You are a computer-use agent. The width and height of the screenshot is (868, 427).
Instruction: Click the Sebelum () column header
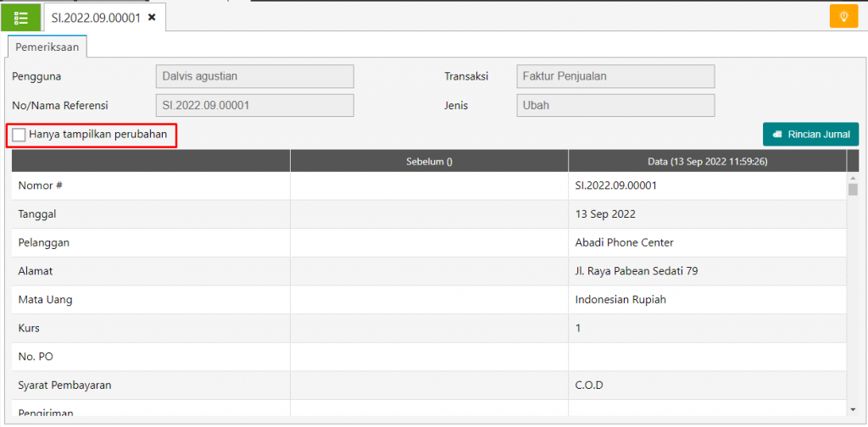tap(429, 162)
